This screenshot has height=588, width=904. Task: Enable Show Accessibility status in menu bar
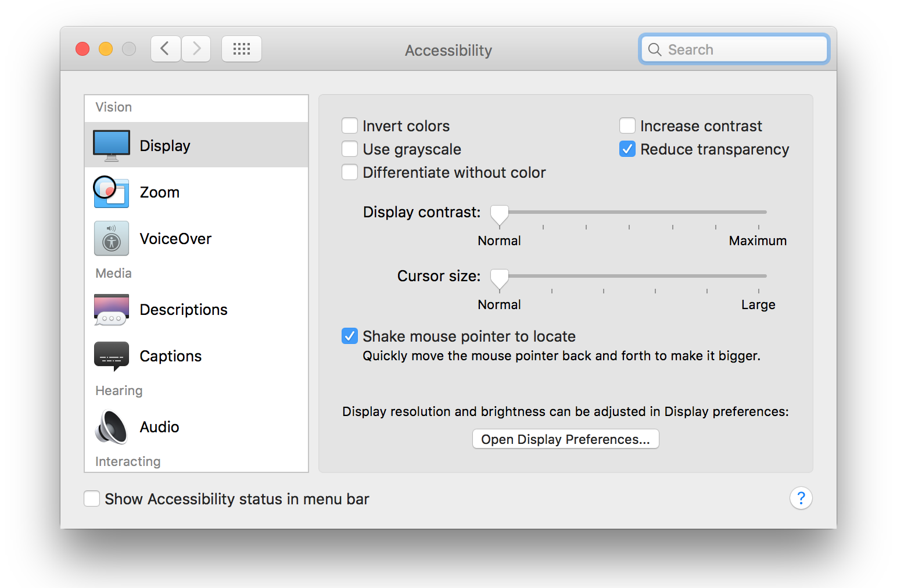click(x=92, y=499)
